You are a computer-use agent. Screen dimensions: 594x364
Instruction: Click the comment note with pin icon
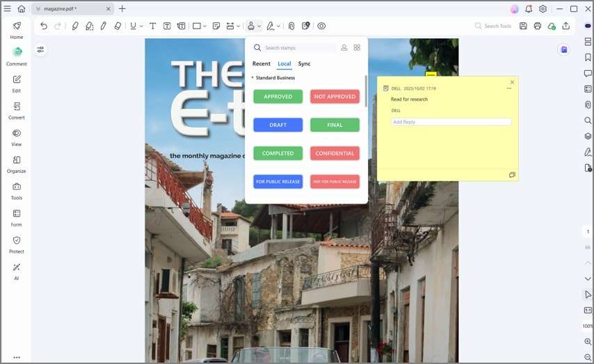306,26
